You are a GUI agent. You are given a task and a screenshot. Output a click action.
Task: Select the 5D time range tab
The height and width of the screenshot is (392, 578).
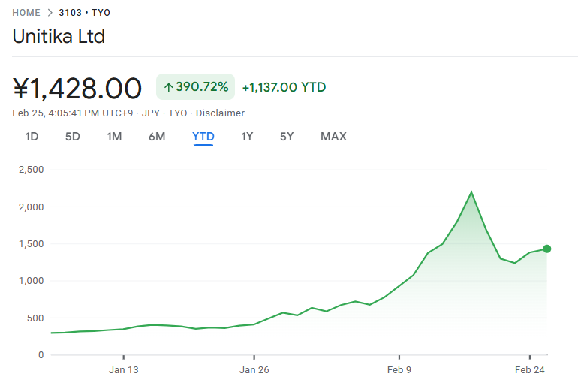coord(72,137)
